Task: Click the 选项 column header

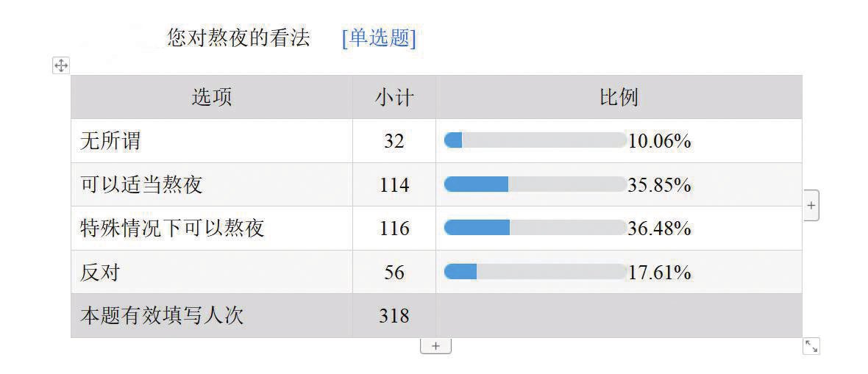Action: [211, 98]
